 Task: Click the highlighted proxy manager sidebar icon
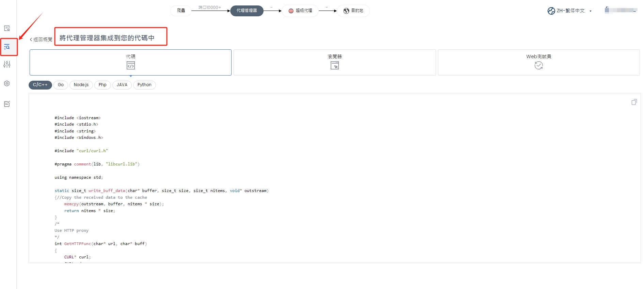7,47
